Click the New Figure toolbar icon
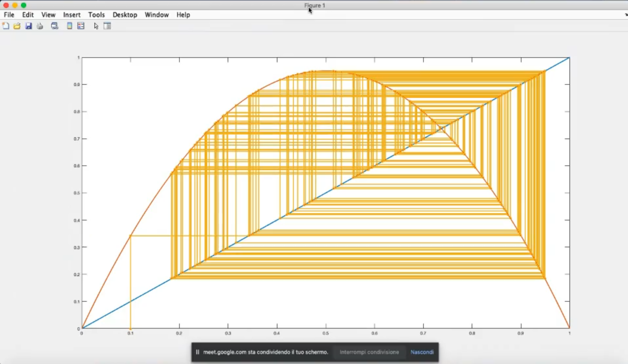628x364 pixels. click(6, 26)
